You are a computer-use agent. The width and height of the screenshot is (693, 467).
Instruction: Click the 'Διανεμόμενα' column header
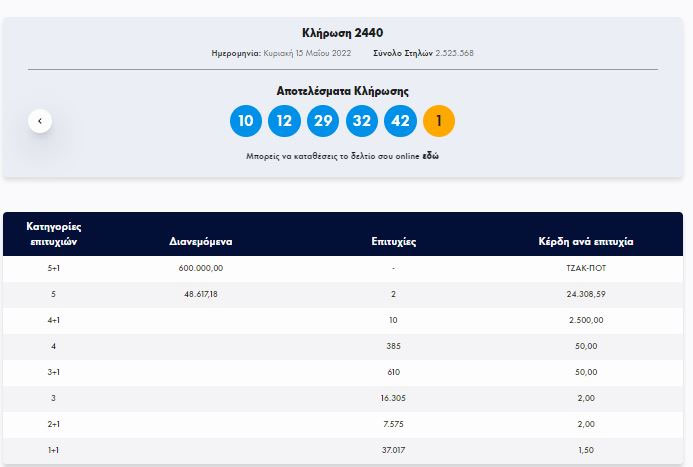tap(201, 241)
